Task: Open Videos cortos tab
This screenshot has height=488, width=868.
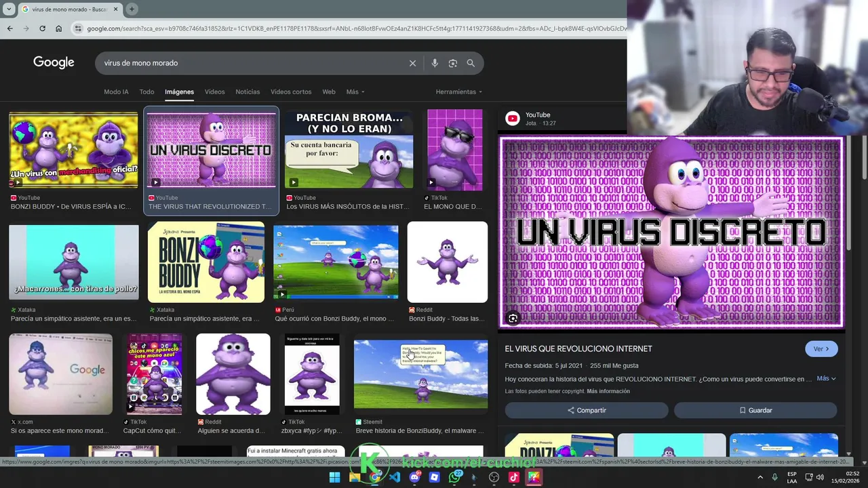Action: [x=291, y=91]
